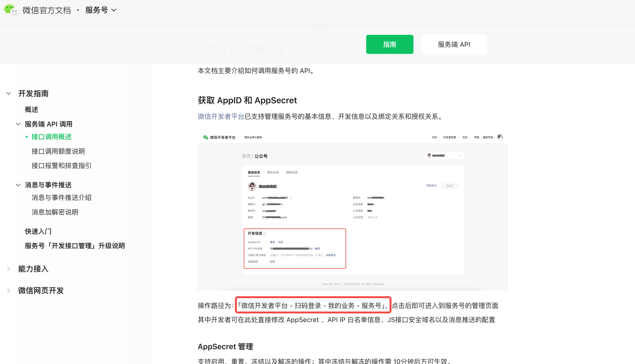Switch to the 服务端 API tab
Screen dimensions: 635x364
pos(454,44)
